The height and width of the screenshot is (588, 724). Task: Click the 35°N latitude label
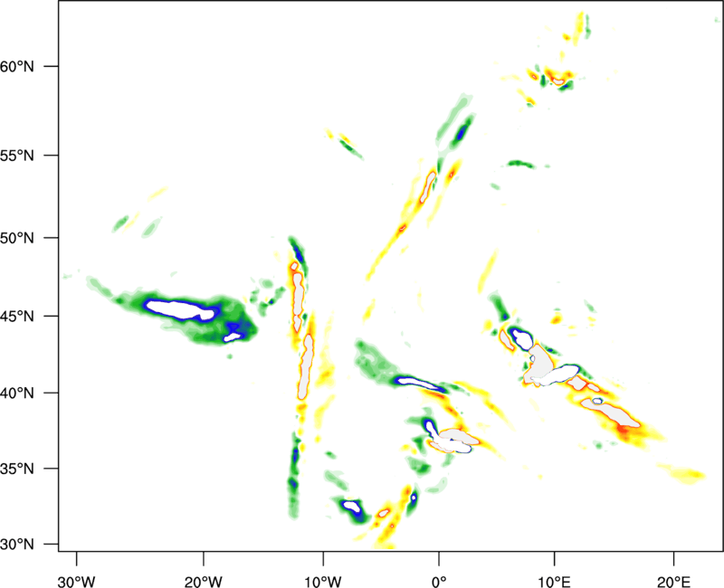[x=17, y=469]
